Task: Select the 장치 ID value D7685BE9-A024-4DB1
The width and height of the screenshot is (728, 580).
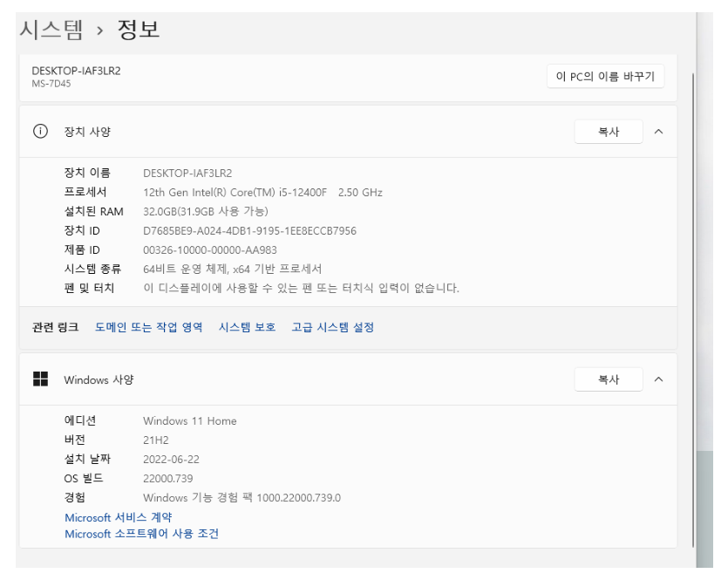Action: coord(249,231)
